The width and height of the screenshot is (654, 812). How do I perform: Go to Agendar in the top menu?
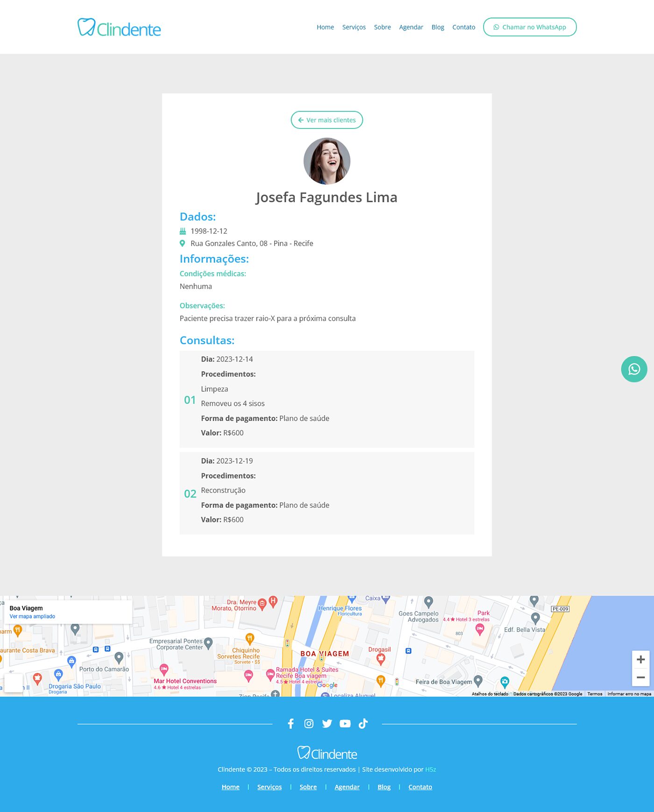[x=411, y=27]
